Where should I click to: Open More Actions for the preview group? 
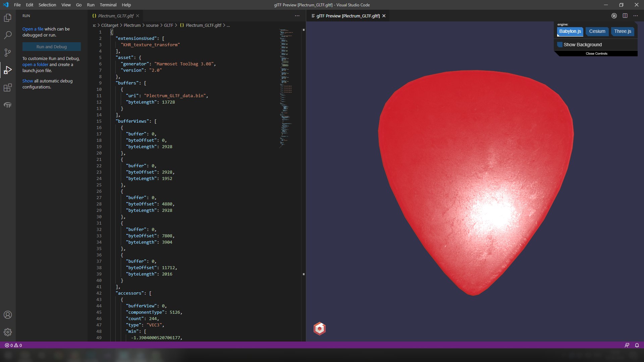coord(636,16)
